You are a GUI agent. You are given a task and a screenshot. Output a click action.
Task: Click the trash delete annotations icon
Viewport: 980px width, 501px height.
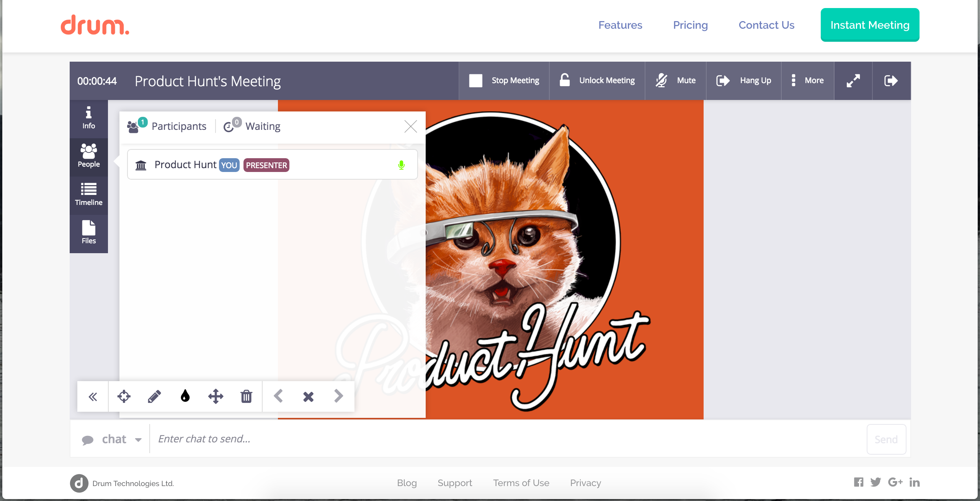coord(246,396)
